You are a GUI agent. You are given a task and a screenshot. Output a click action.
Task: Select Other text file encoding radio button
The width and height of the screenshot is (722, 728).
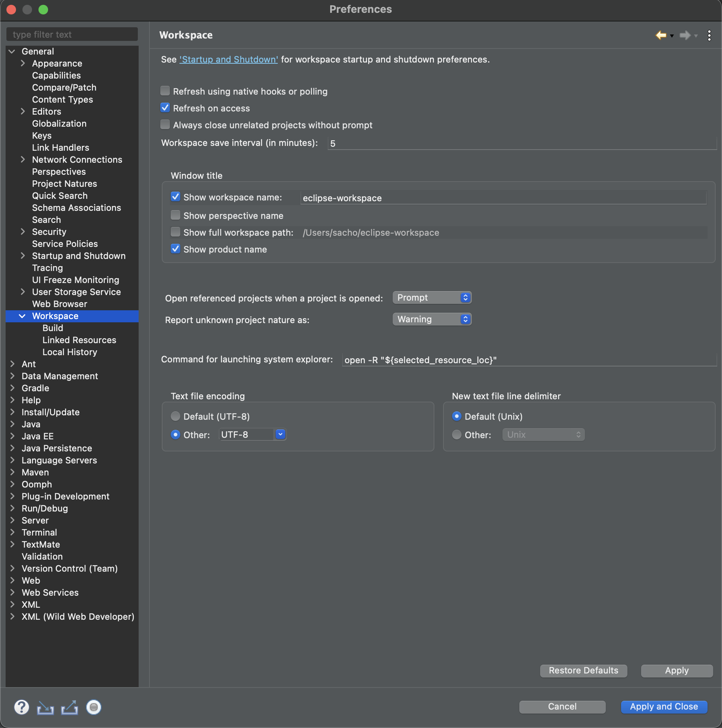click(x=175, y=435)
